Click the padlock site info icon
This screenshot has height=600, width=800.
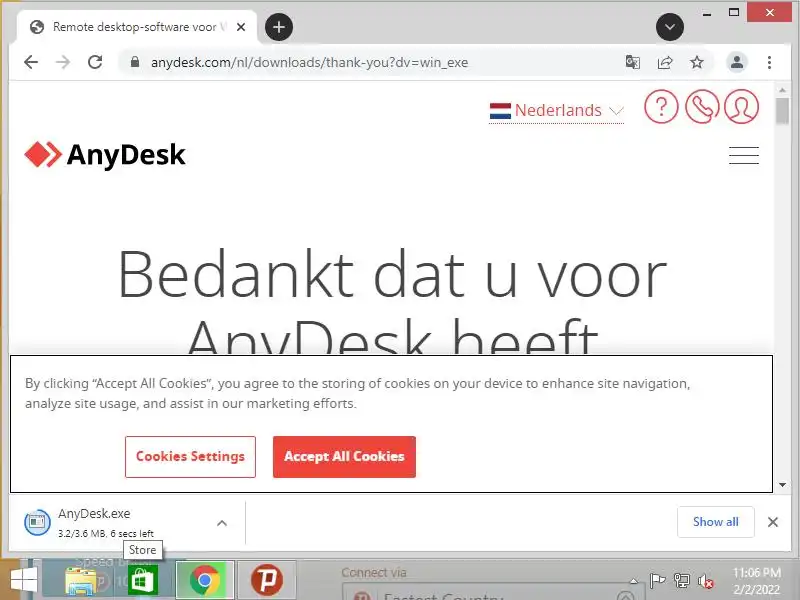click(135, 62)
